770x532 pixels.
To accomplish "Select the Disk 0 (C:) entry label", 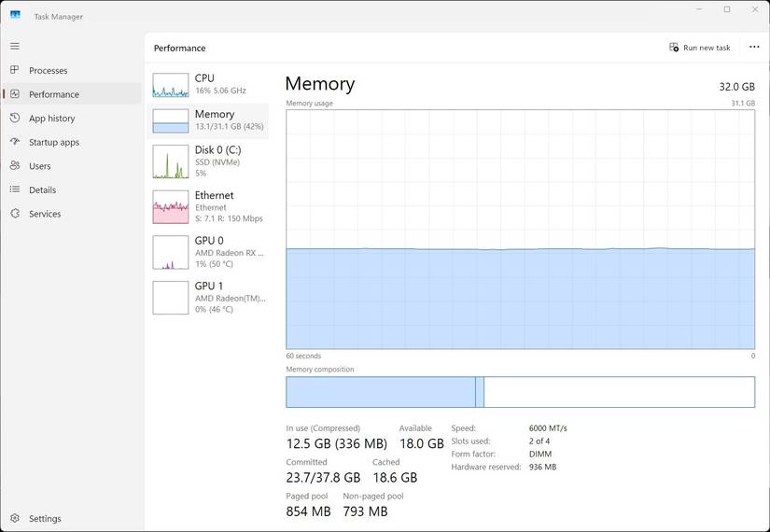I will tap(218, 150).
